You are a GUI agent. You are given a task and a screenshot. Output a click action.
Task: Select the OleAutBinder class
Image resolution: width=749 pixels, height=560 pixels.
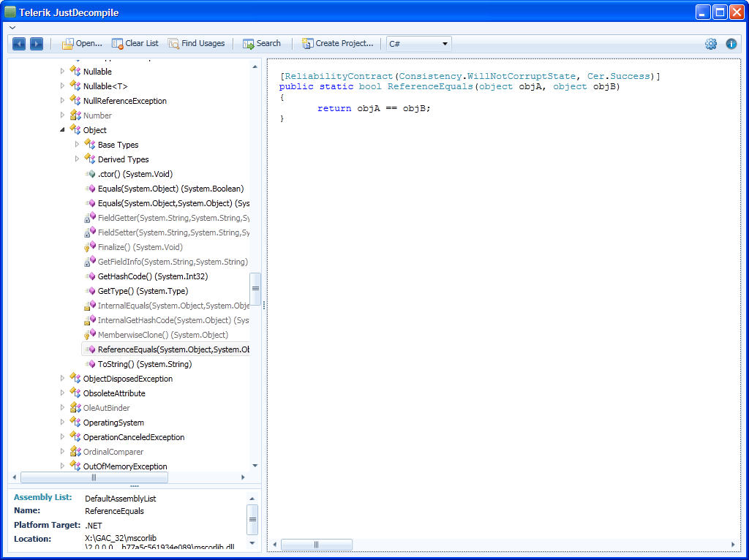106,408
